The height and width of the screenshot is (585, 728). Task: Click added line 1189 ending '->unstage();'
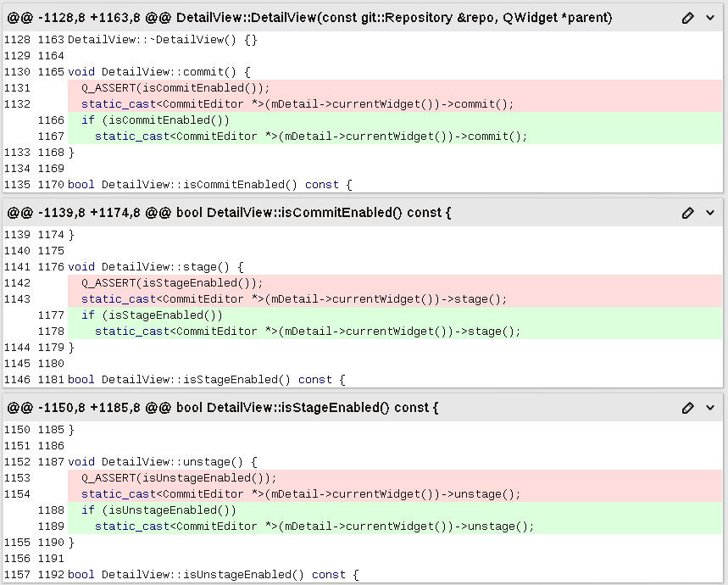pyautogui.click(x=395, y=526)
